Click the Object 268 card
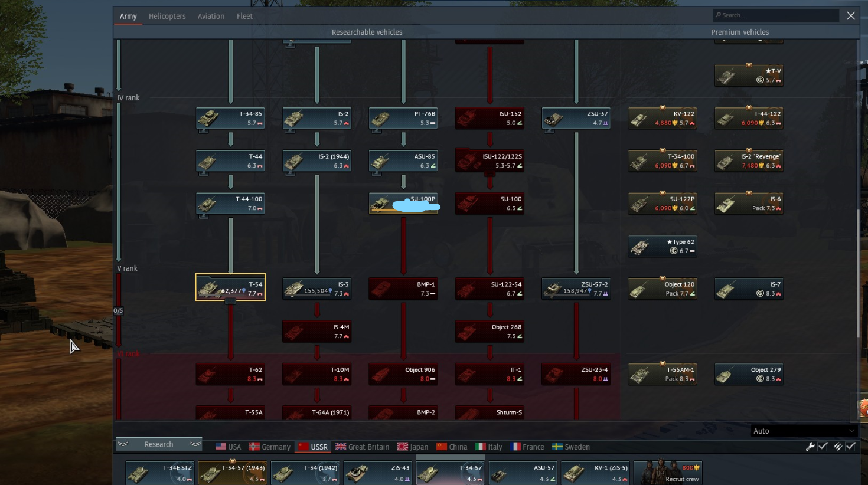868x485 pixels. 490,331
